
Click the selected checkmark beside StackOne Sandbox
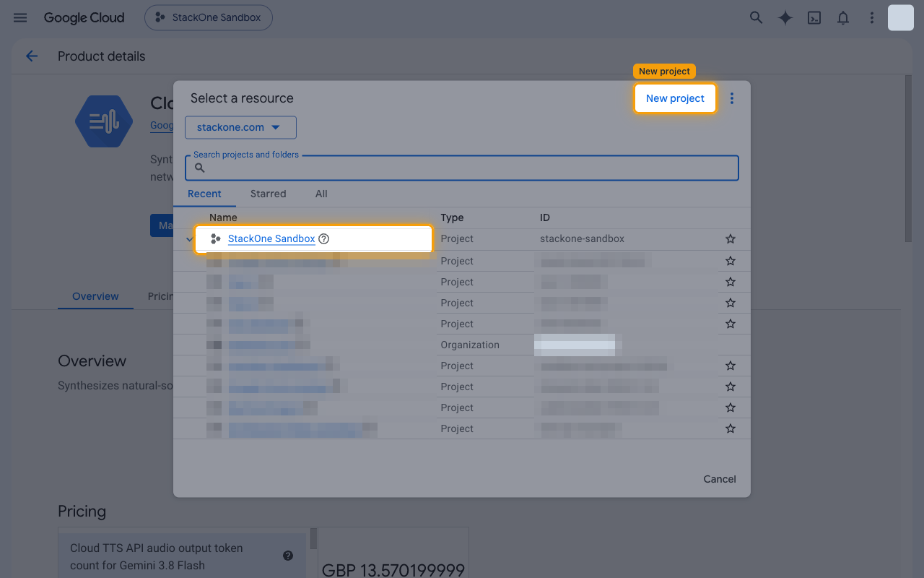coord(189,239)
